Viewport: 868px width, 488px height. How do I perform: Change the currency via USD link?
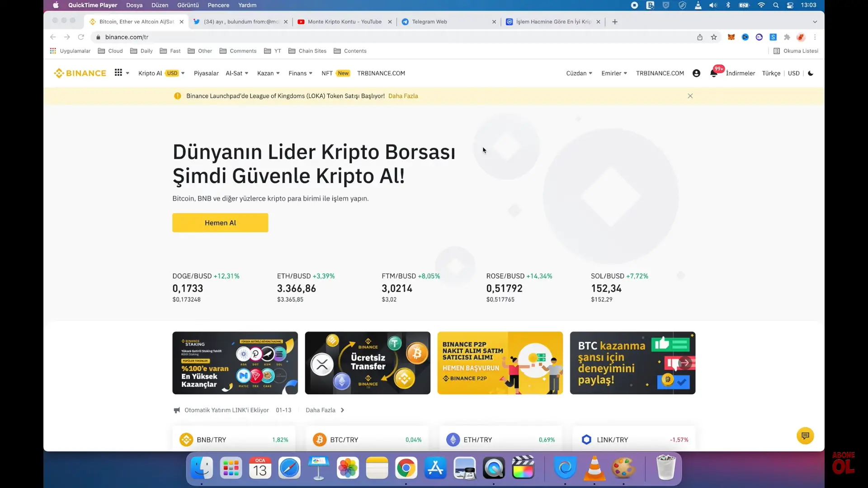pyautogui.click(x=794, y=73)
